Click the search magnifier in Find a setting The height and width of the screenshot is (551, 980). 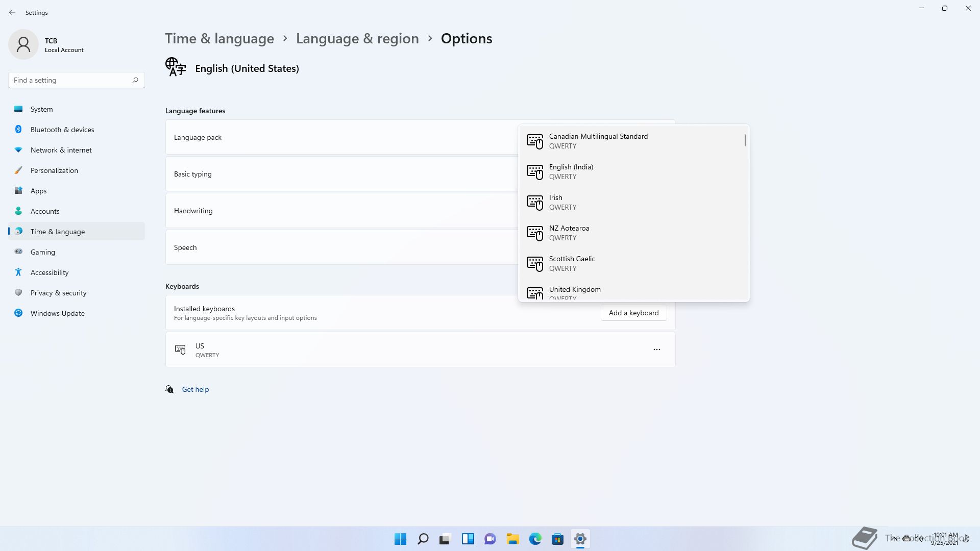click(135, 80)
